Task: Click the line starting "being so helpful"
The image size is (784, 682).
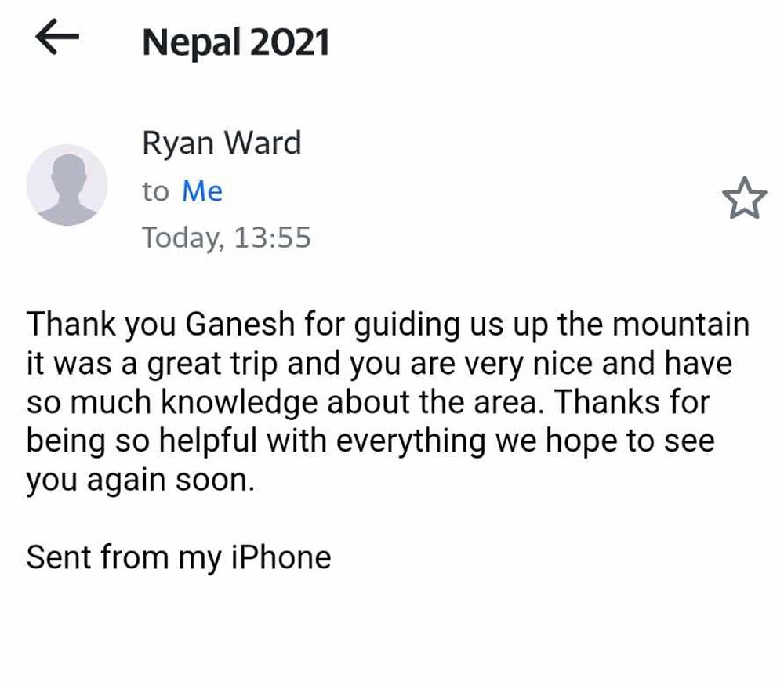Action: click(370, 441)
